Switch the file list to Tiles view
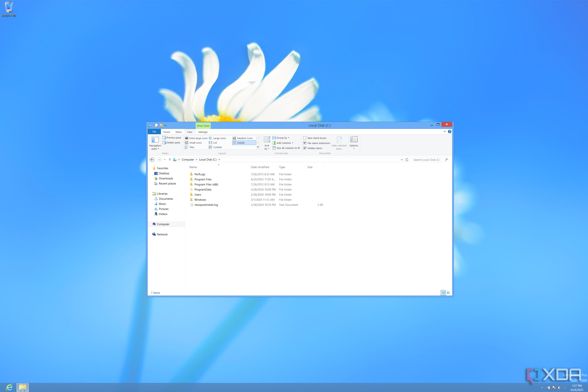588x392 pixels. (191, 147)
